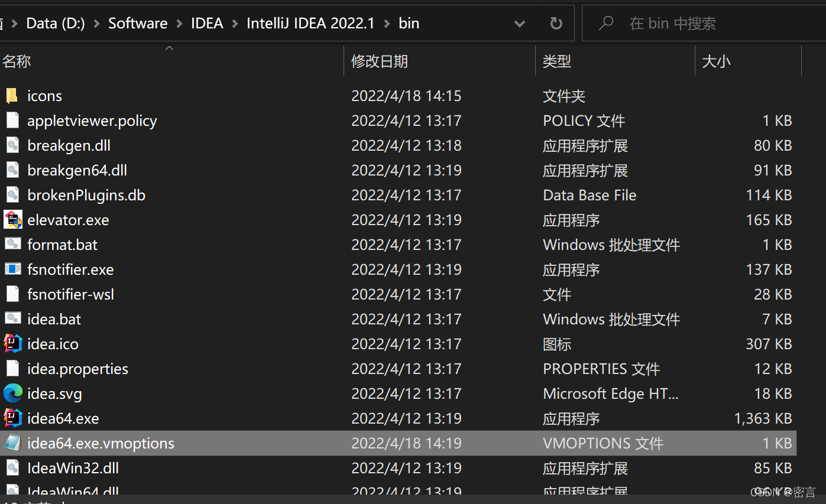Click the idea64.exe IntelliJ icon
This screenshot has height=504, width=826.
tap(12, 418)
